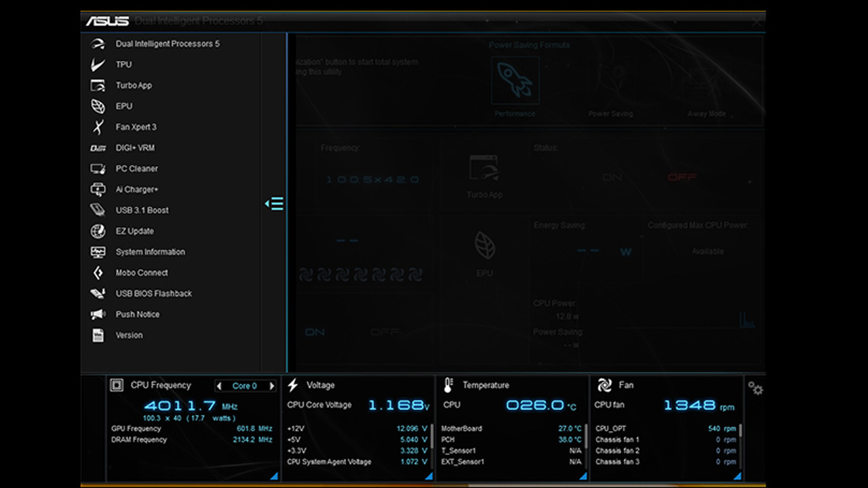The height and width of the screenshot is (488, 868).
Task: Click the EPU leaf icon in sidebar
Action: click(x=98, y=106)
